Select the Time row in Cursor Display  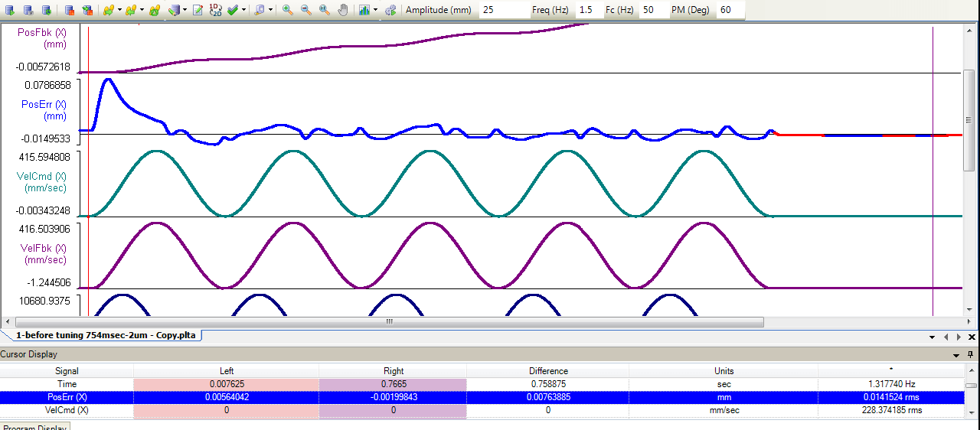point(482,384)
